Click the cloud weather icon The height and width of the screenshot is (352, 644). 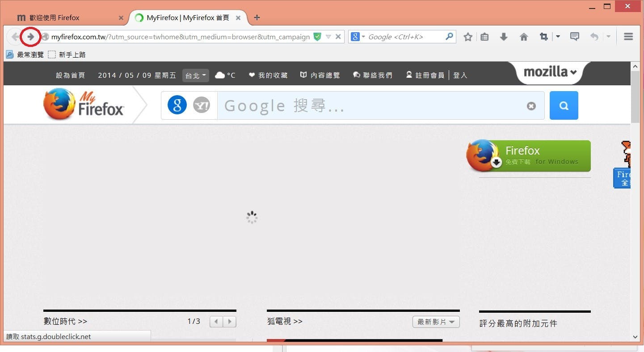pyautogui.click(x=220, y=75)
